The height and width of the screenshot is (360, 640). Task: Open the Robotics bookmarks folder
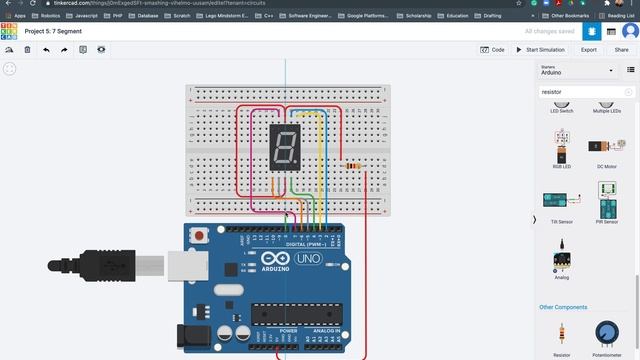click(46, 16)
